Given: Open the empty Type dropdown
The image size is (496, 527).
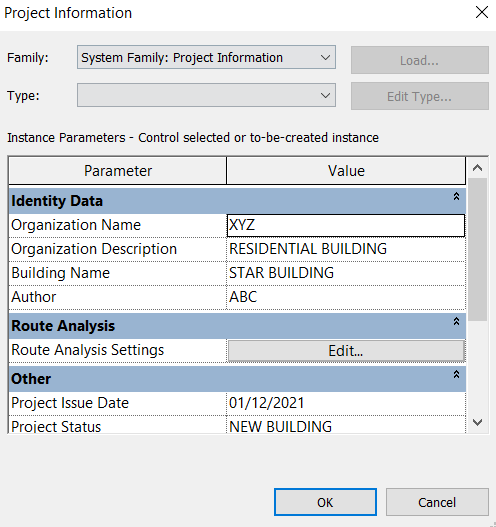Looking at the screenshot, I should (x=206, y=95).
